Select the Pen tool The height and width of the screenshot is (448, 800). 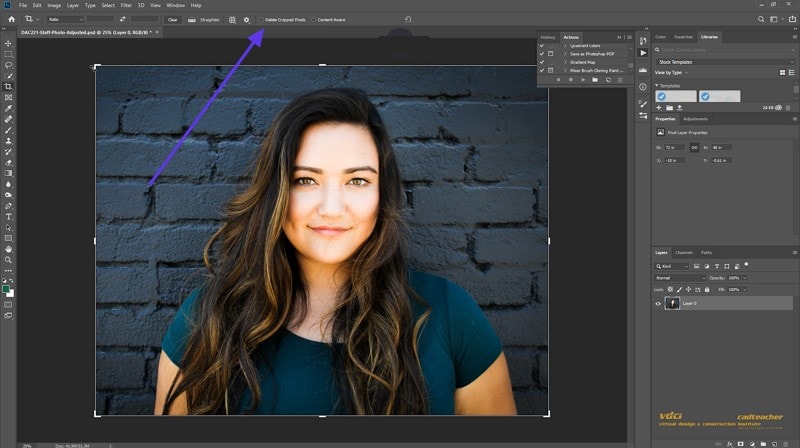click(x=8, y=206)
